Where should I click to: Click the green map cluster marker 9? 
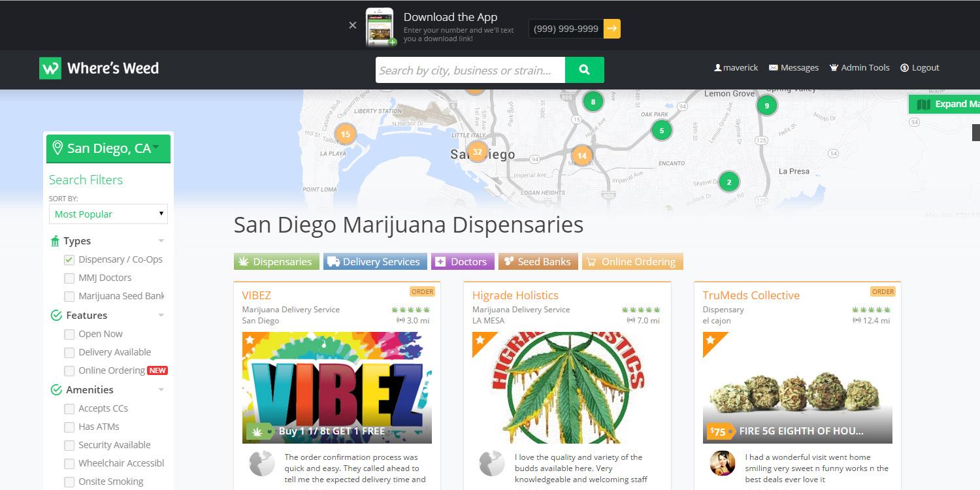767,105
